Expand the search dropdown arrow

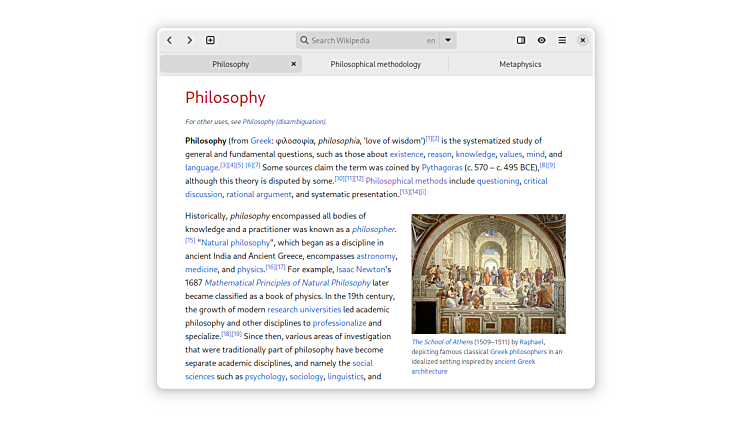tap(448, 41)
